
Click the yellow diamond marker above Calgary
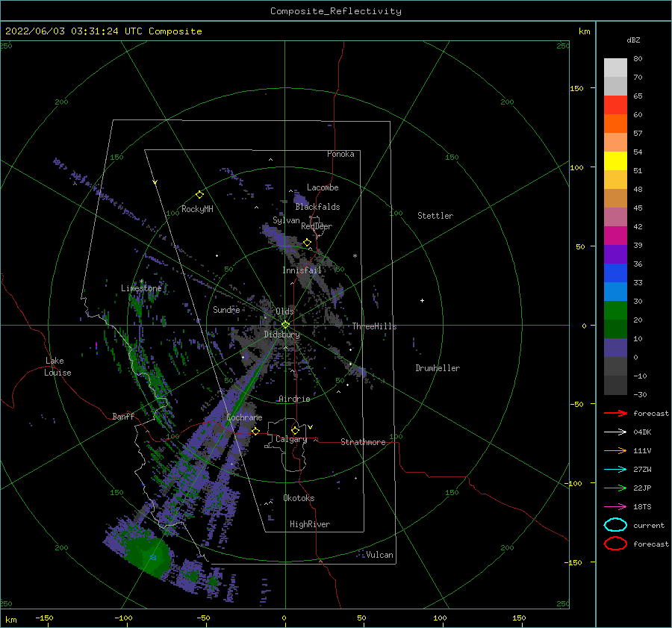(x=295, y=430)
